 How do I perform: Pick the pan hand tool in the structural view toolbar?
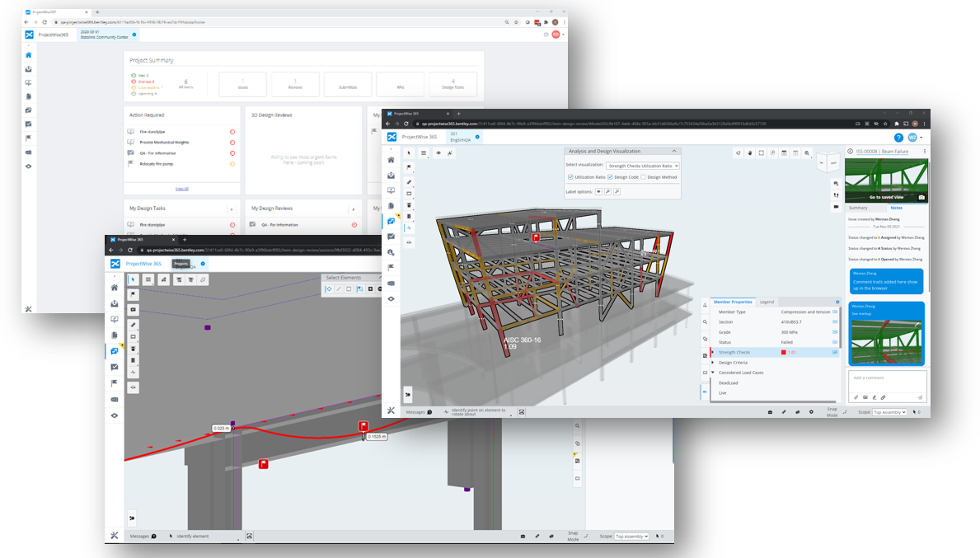pyautogui.click(x=749, y=153)
